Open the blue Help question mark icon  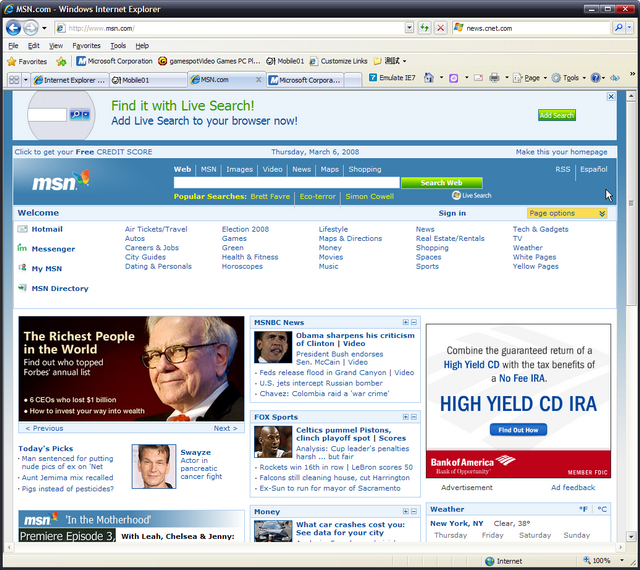596,78
